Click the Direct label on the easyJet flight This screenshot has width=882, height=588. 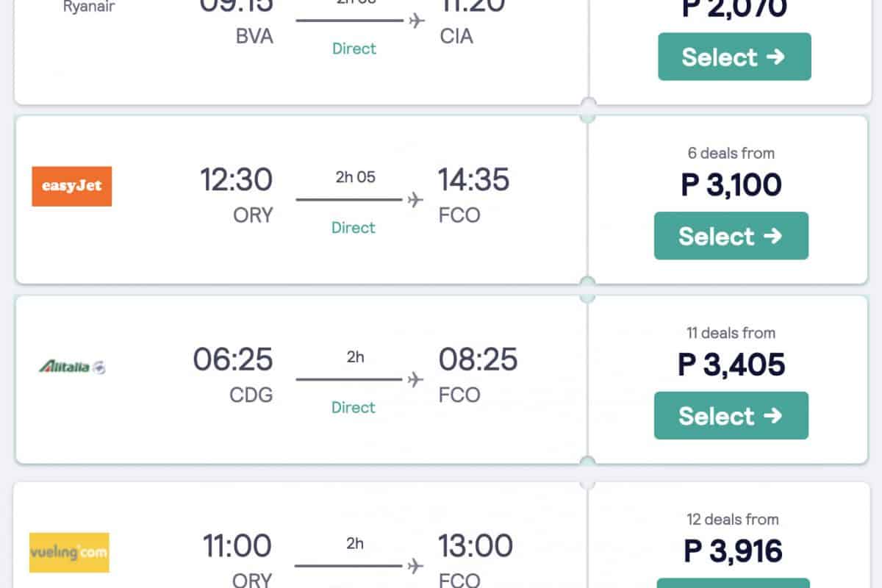[x=354, y=228]
